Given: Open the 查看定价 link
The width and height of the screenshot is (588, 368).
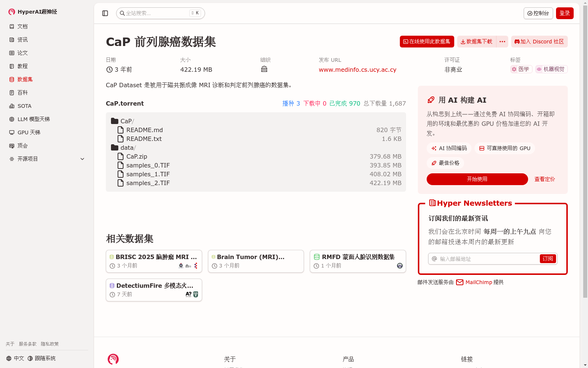Looking at the screenshot, I should coord(545,179).
